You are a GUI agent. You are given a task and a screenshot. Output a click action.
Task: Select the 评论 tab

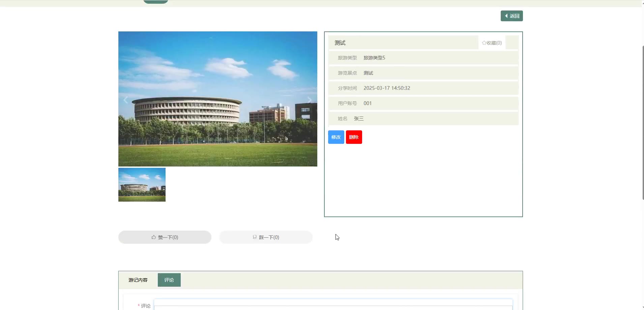[169, 280]
